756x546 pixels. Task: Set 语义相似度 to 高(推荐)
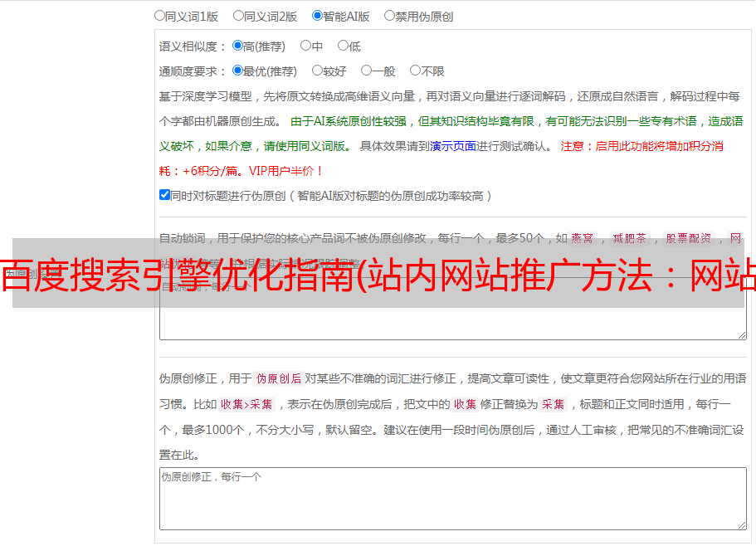(237, 46)
